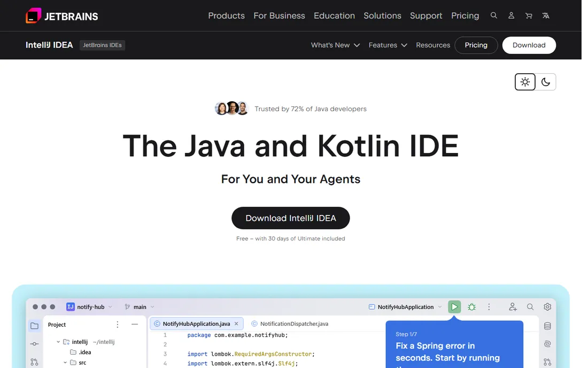
Task: Click the 'Step 1/7' tooltip label
Action: coord(406,334)
